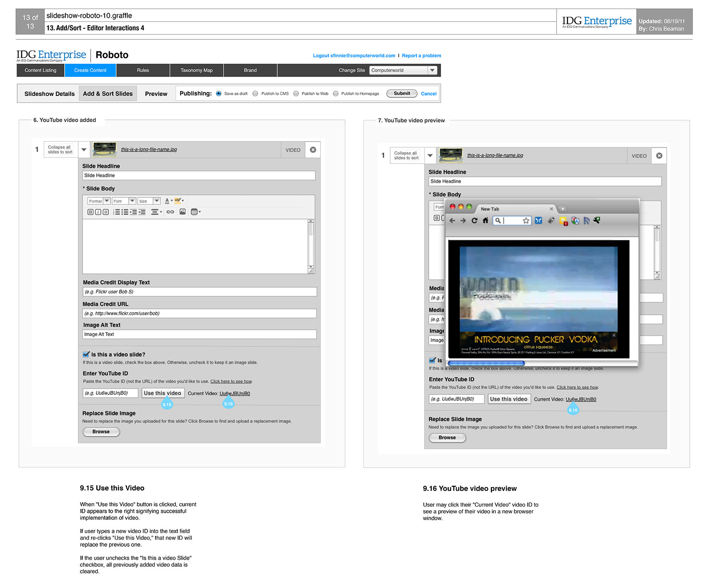Select Publish to Web option
This screenshot has width=707, height=588.
point(296,94)
